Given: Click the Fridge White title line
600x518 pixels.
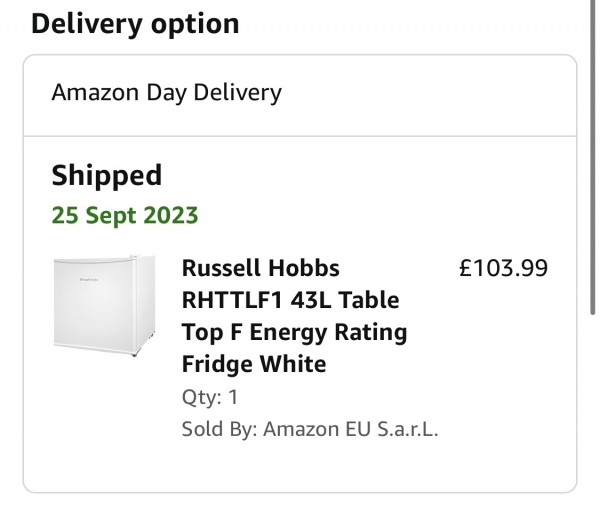Looking at the screenshot, I should [x=254, y=364].
